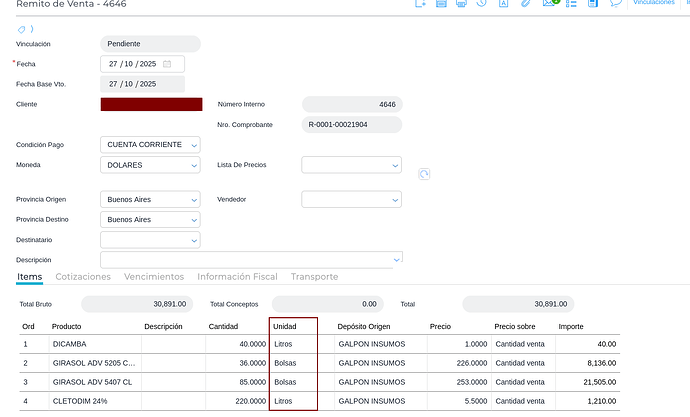Select the CLETODIM 24% product row
Viewport: 690px width, 417px height.
(80, 400)
